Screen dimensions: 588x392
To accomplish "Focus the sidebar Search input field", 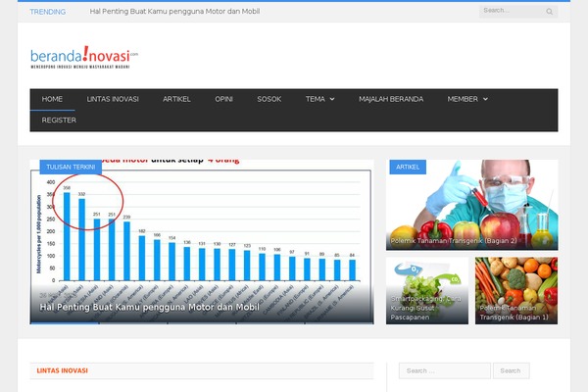I will 445,370.
